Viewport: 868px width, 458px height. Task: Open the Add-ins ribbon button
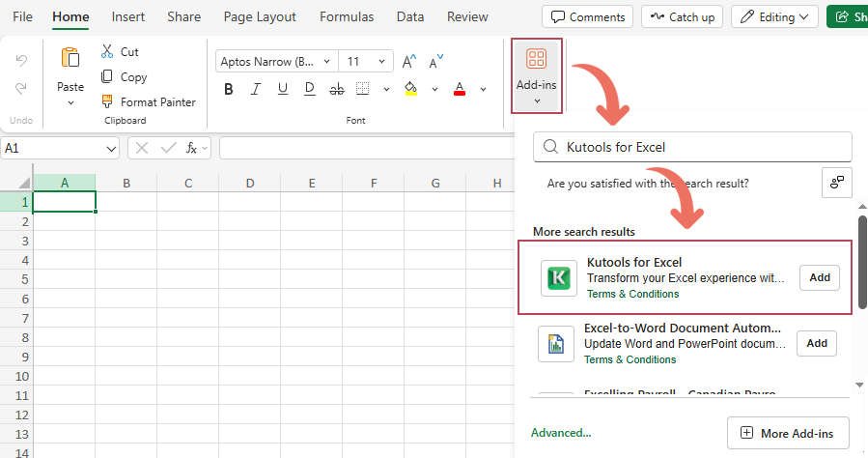[x=537, y=76]
